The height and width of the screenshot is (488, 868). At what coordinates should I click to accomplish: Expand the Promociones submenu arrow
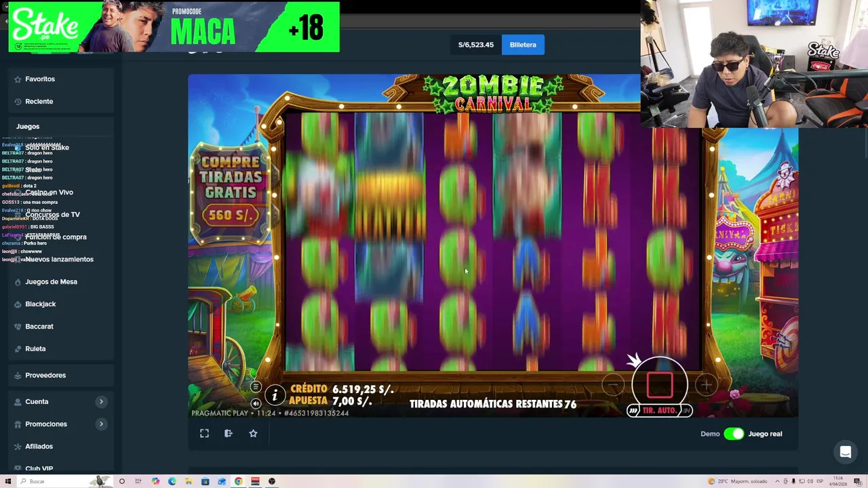tap(101, 424)
